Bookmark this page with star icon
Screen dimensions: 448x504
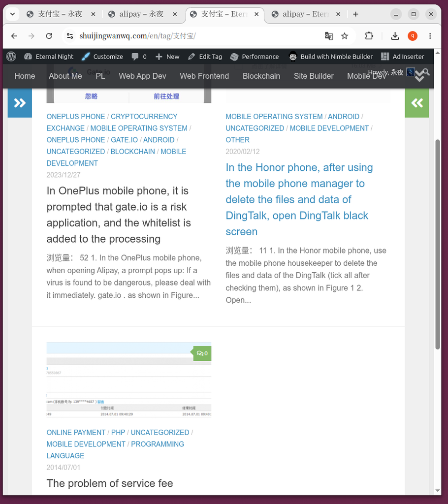coord(345,36)
